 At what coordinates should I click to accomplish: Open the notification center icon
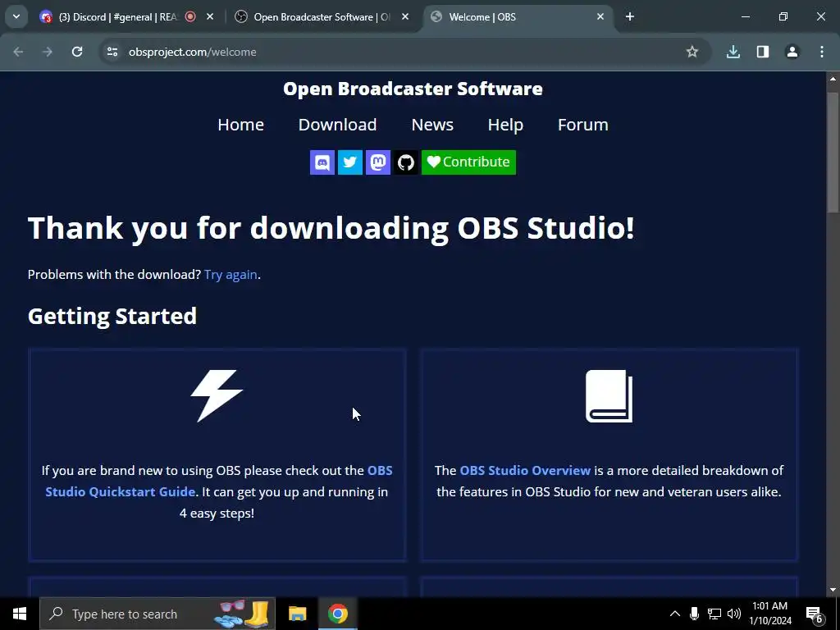click(815, 614)
